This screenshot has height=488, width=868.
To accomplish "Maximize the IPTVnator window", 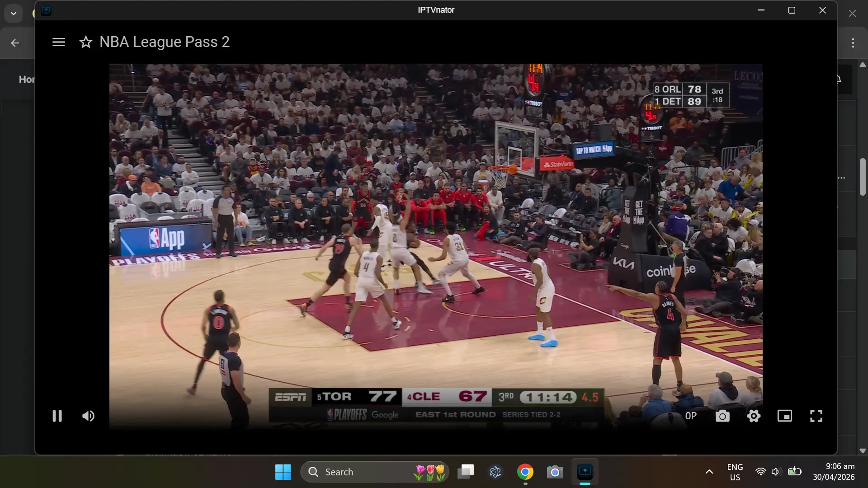I will [792, 10].
